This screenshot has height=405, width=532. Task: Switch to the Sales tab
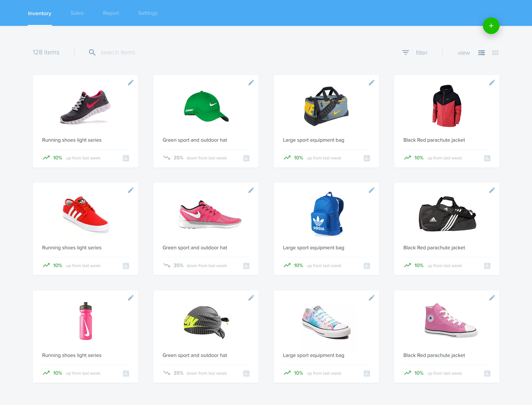[x=77, y=13]
